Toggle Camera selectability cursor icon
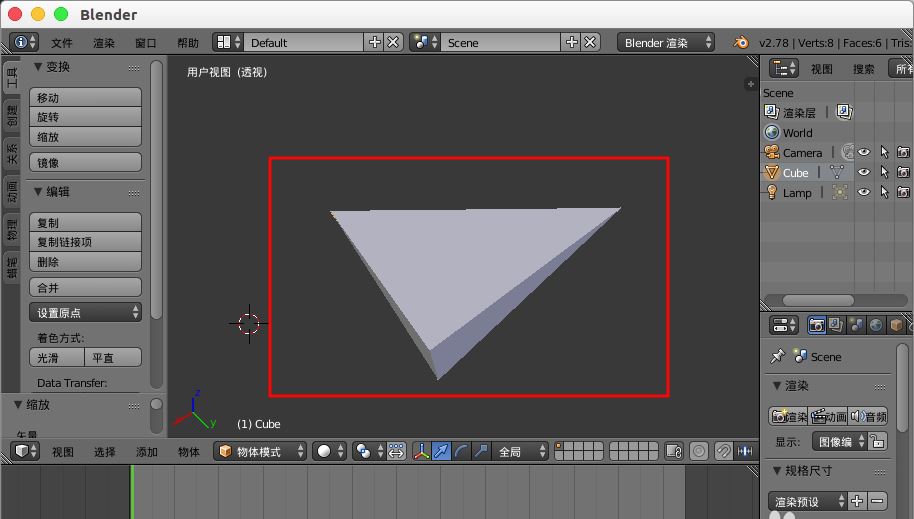 884,152
